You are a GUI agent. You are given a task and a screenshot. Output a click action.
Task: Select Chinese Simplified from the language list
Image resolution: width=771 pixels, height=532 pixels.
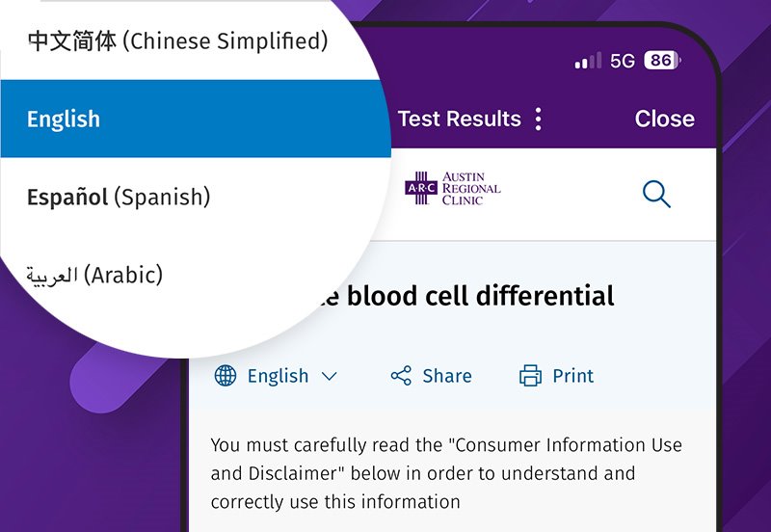click(177, 40)
